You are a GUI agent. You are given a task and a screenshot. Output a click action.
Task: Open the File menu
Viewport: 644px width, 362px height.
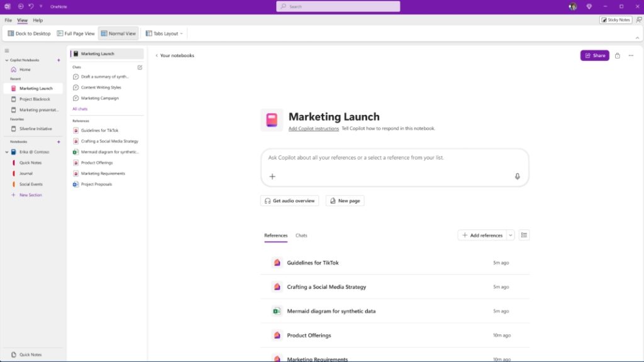(x=8, y=20)
